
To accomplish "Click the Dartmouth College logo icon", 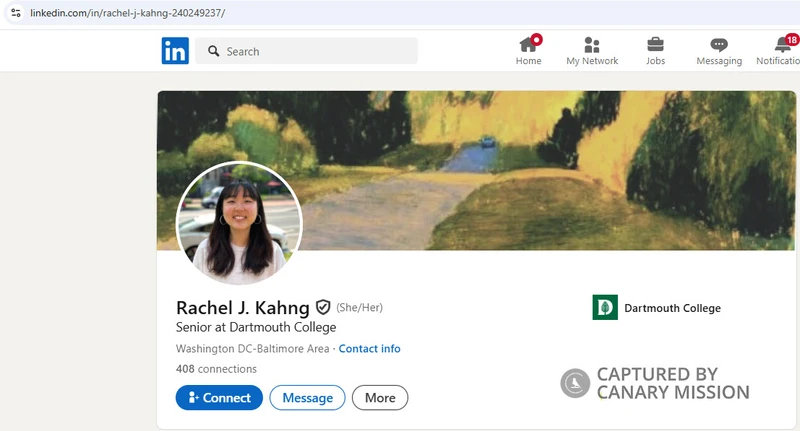I will (x=605, y=308).
